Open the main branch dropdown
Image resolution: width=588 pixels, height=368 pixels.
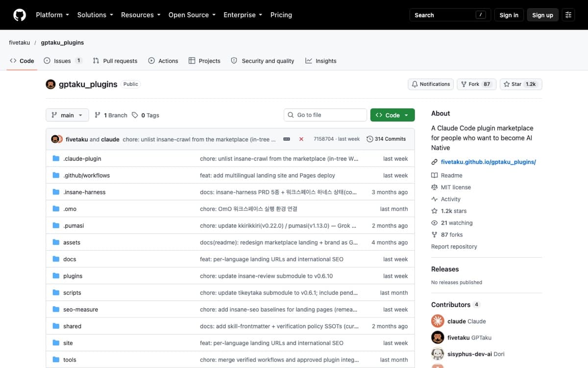[68, 115]
